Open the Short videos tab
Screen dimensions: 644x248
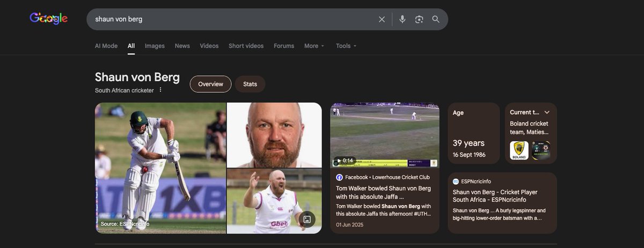click(x=246, y=46)
